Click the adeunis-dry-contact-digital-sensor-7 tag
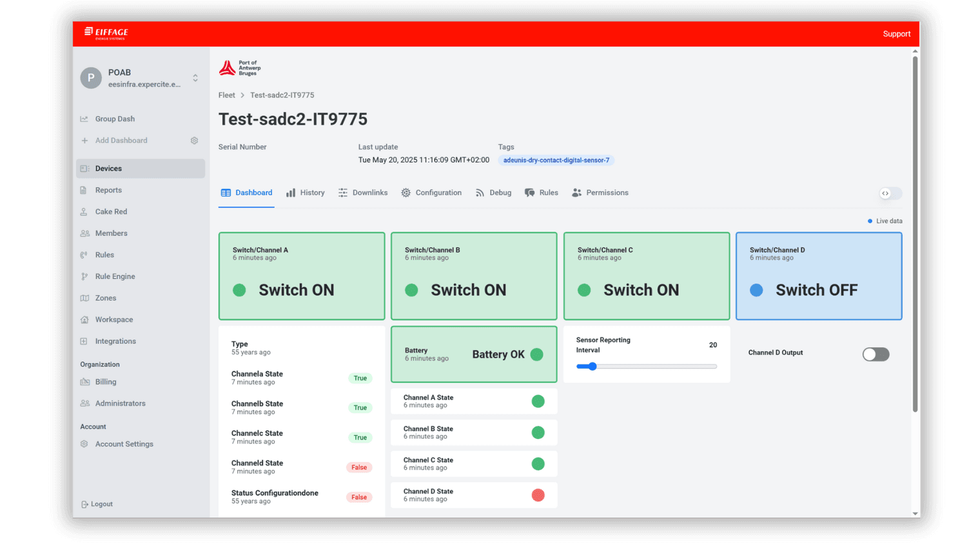Image resolution: width=980 pixels, height=551 pixels. click(x=556, y=160)
